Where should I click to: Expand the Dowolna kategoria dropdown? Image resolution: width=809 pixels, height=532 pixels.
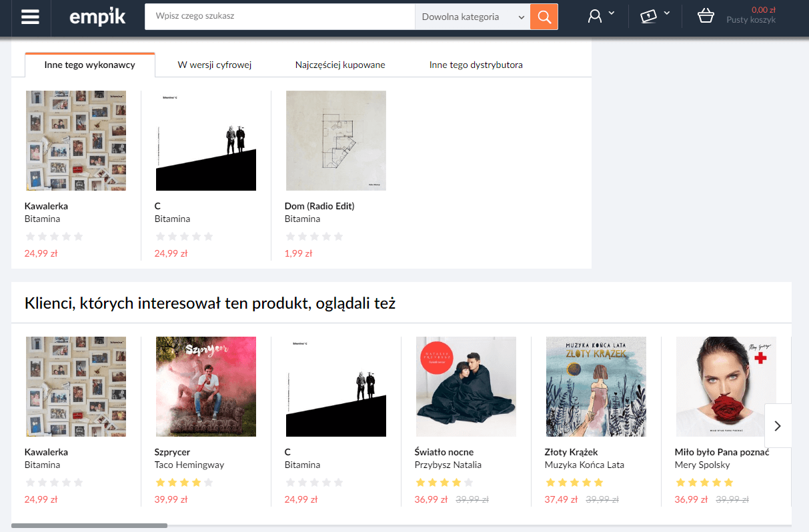pos(472,17)
